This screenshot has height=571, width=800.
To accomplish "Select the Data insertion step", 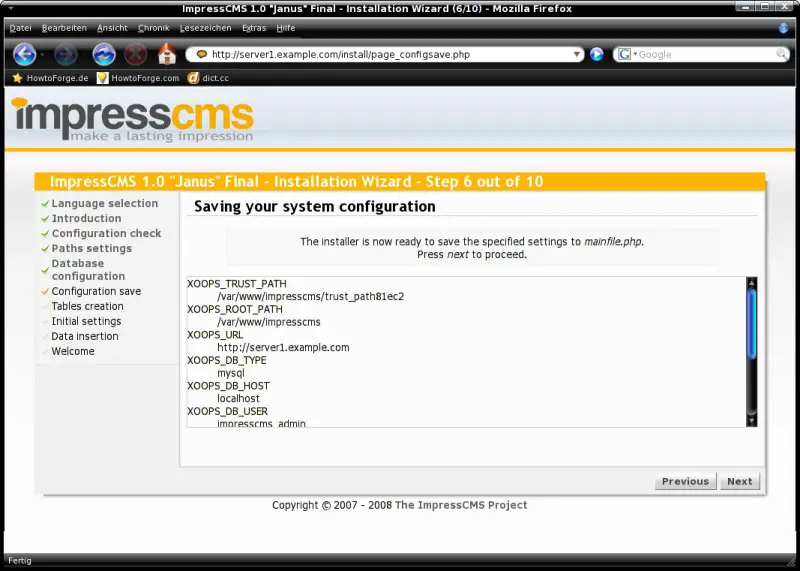I will point(85,336).
